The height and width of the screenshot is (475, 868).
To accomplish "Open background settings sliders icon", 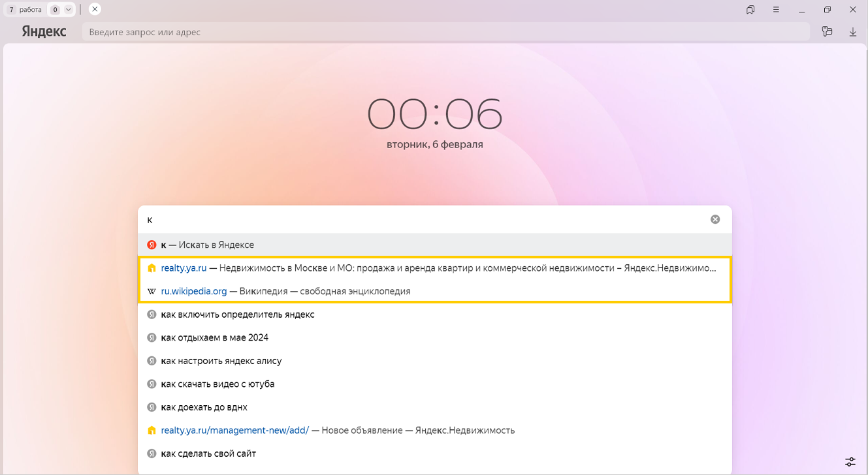I will pyautogui.click(x=850, y=461).
